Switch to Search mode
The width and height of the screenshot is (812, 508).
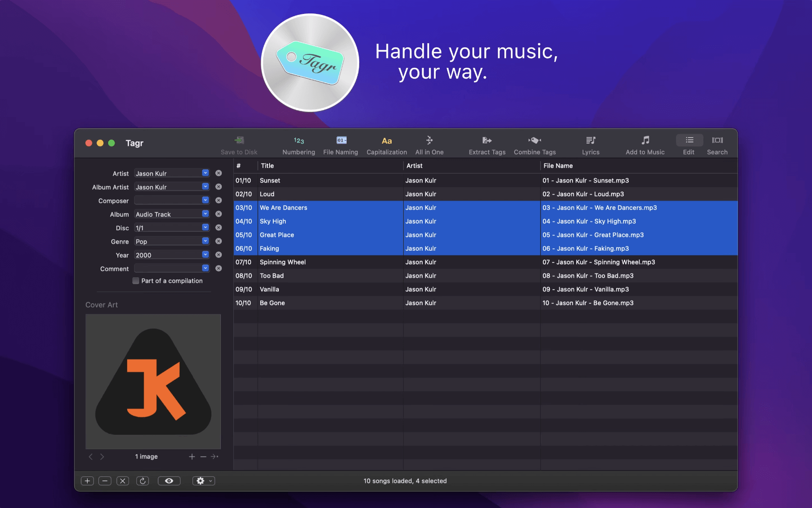(717, 144)
